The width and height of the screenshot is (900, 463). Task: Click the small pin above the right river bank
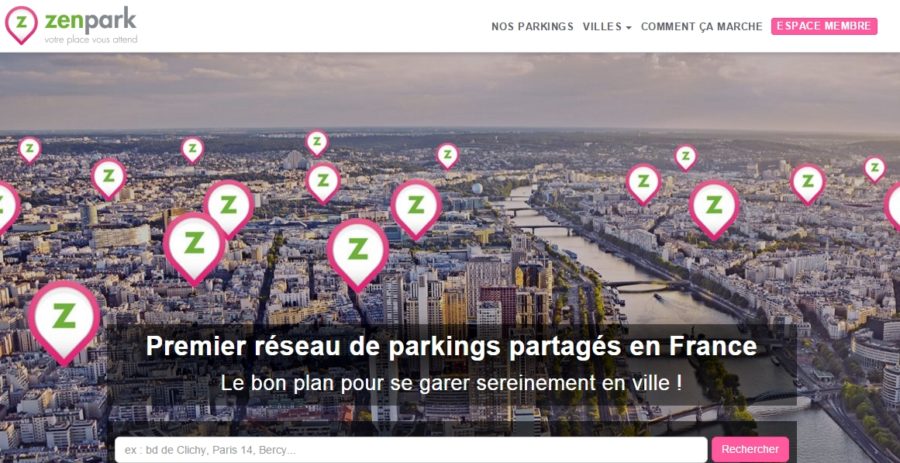coord(685,157)
